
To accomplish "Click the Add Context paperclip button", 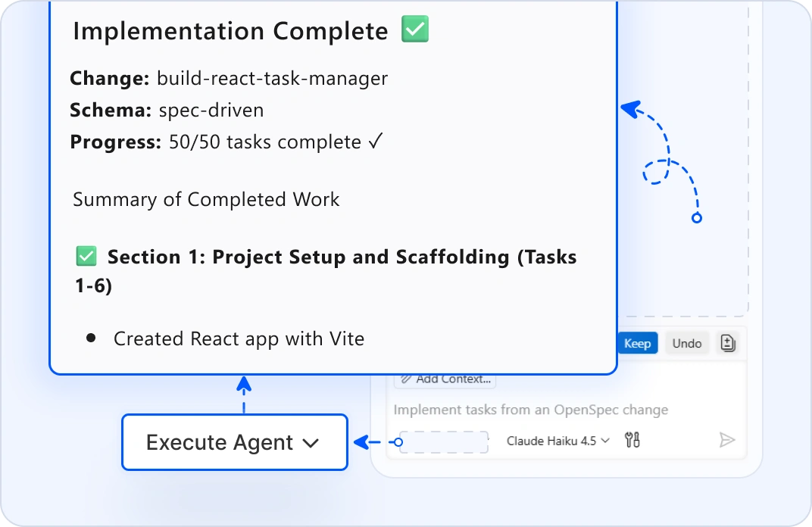I will click(x=445, y=379).
